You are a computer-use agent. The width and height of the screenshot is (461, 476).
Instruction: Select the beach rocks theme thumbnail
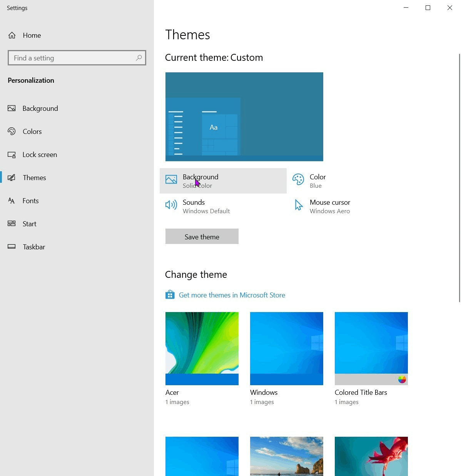[x=287, y=456]
